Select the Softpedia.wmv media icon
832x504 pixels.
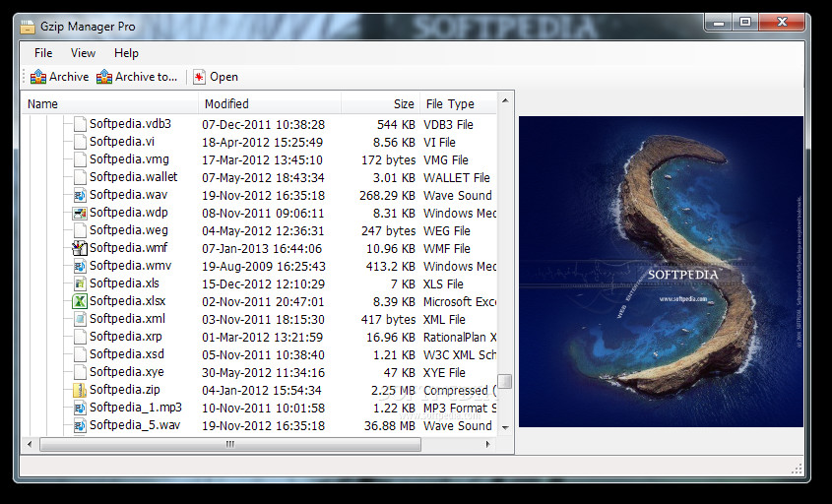click(x=80, y=266)
